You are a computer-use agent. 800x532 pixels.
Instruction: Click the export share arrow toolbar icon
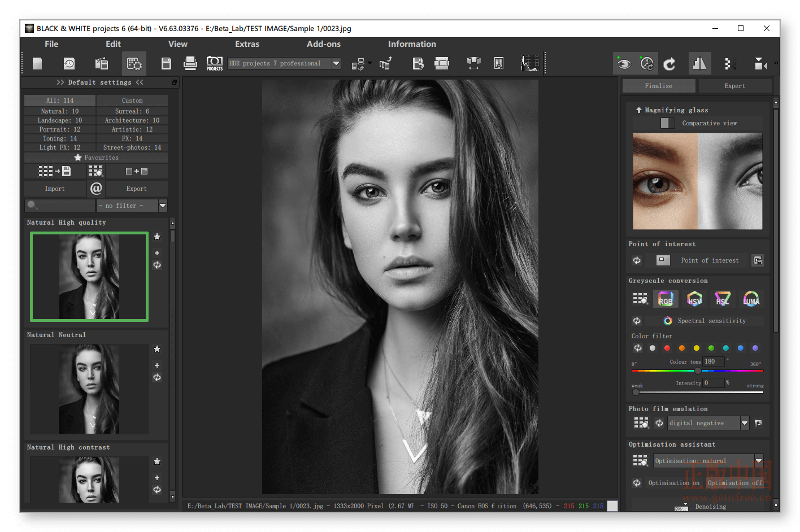386,63
